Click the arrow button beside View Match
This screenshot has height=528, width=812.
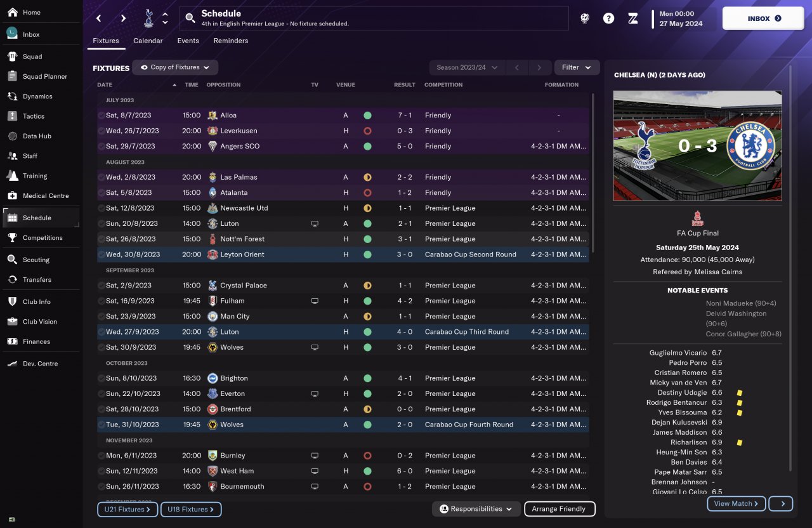(x=780, y=504)
